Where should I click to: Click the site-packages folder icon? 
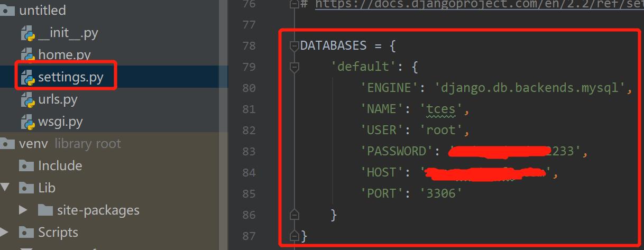[x=45, y=210]
